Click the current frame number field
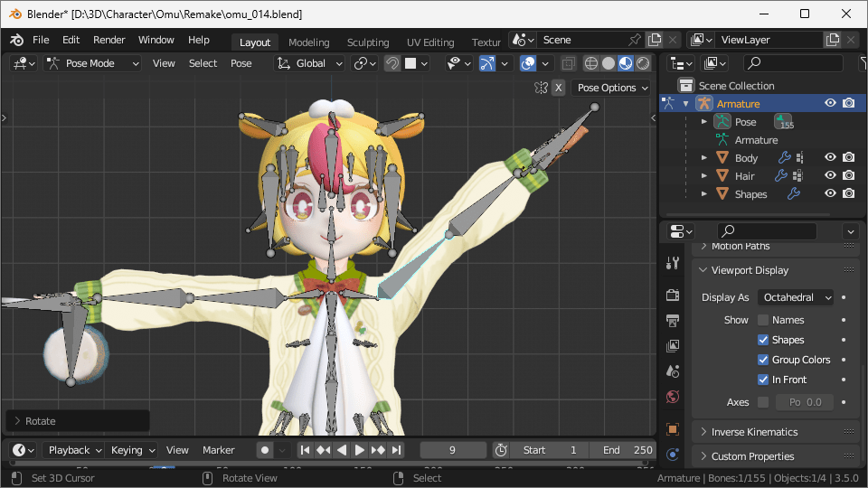Screen dimensions: 868x488 click(452, 450)
